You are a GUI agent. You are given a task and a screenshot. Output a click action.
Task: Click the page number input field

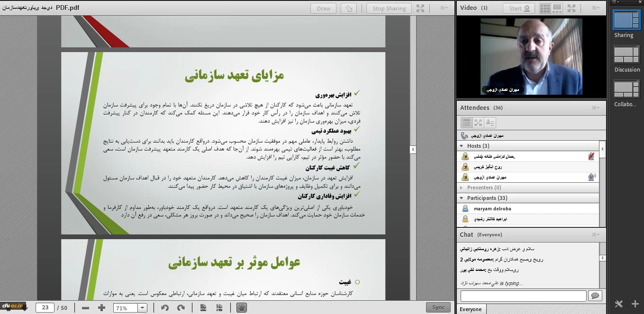tap(45, 308)
